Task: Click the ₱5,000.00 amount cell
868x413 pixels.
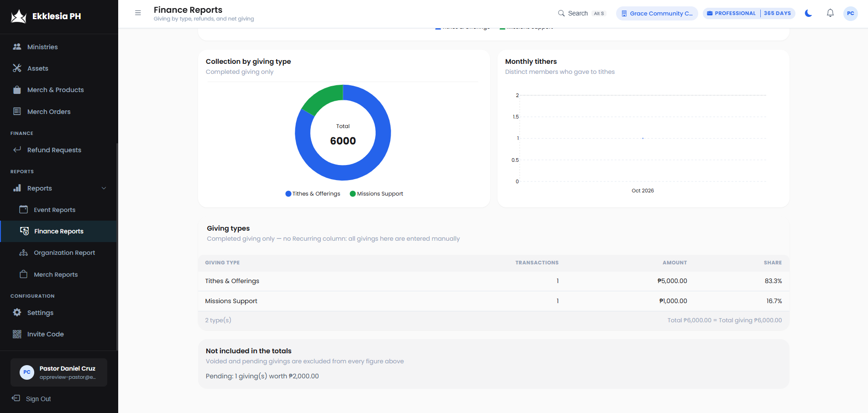Action: pos(672,281)
